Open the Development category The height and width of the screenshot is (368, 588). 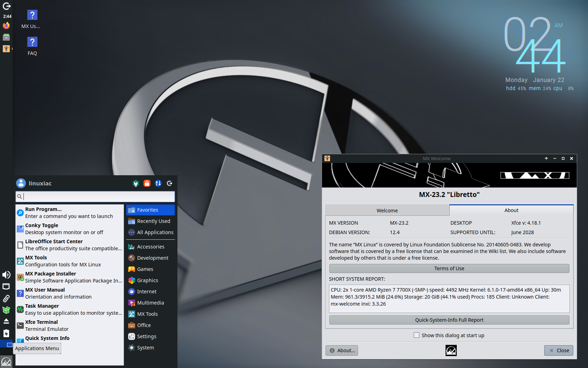(150, 258)
